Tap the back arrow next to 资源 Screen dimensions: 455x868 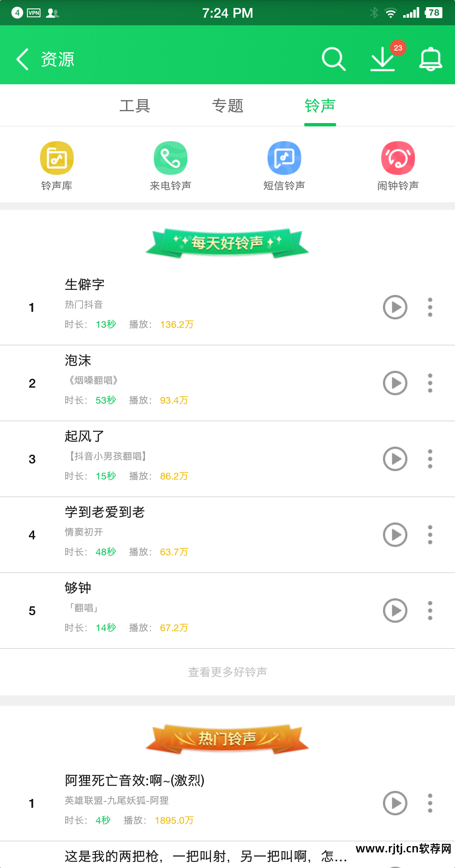click(23, 59)
